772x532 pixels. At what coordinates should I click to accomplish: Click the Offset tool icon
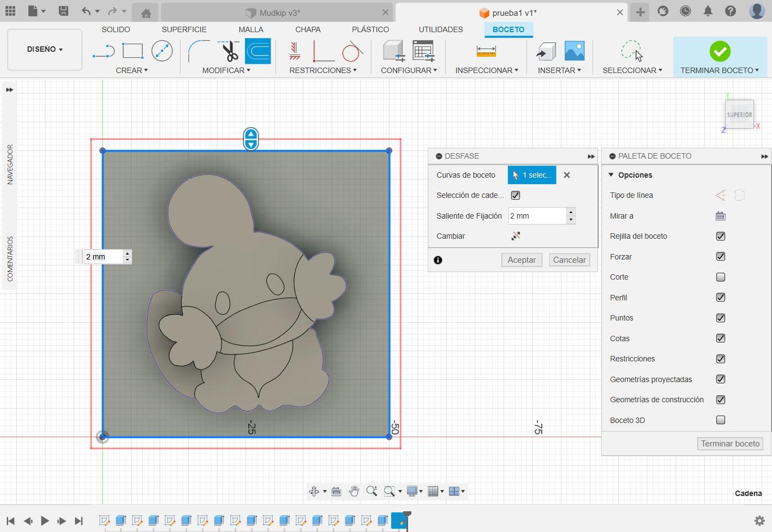pos(258,52)
